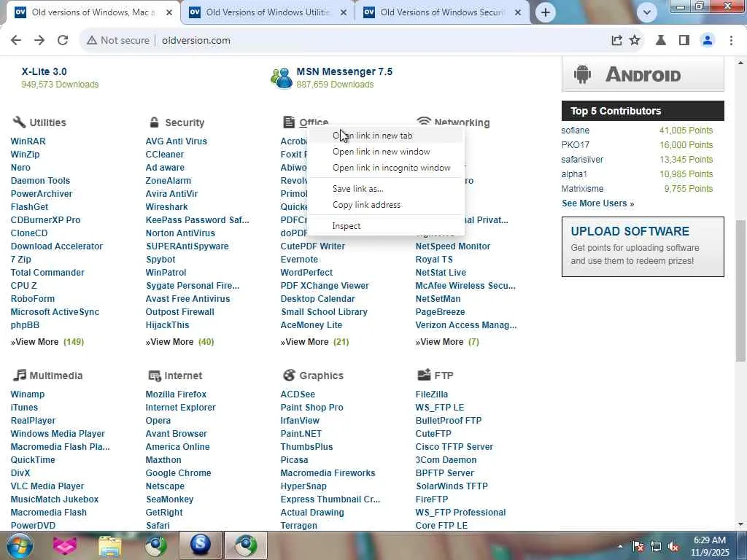
Task: Open the tab search dropdown arrow
Action: [x=647, y=12]
